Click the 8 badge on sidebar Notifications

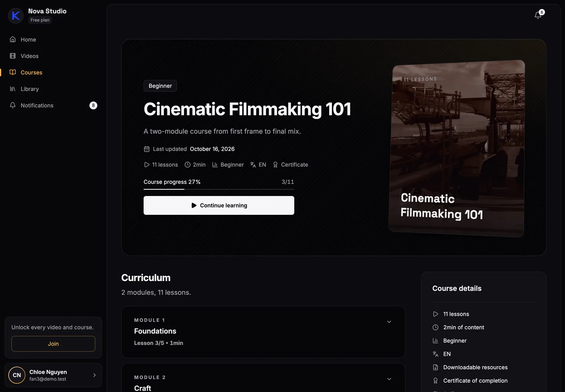pos(93,105)
